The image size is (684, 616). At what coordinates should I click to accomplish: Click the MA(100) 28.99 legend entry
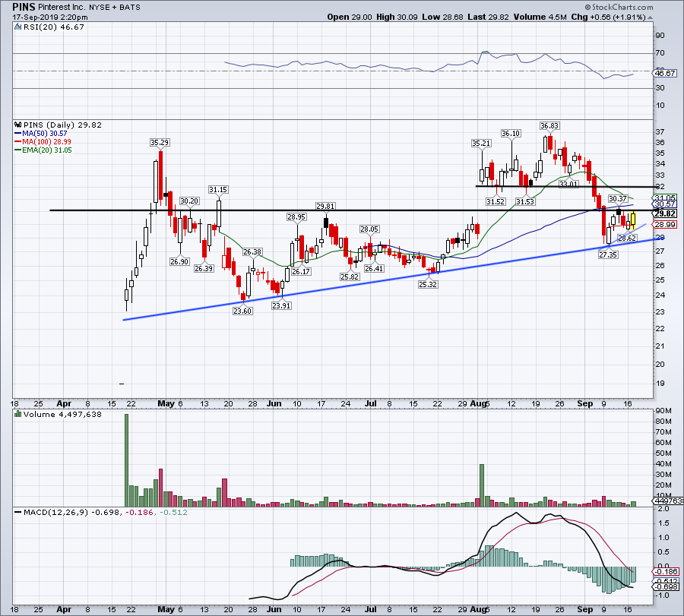coord(43,142)
